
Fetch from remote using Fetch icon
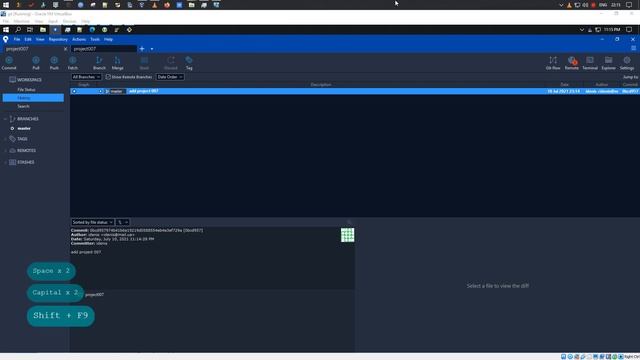[x=73, y=63]
